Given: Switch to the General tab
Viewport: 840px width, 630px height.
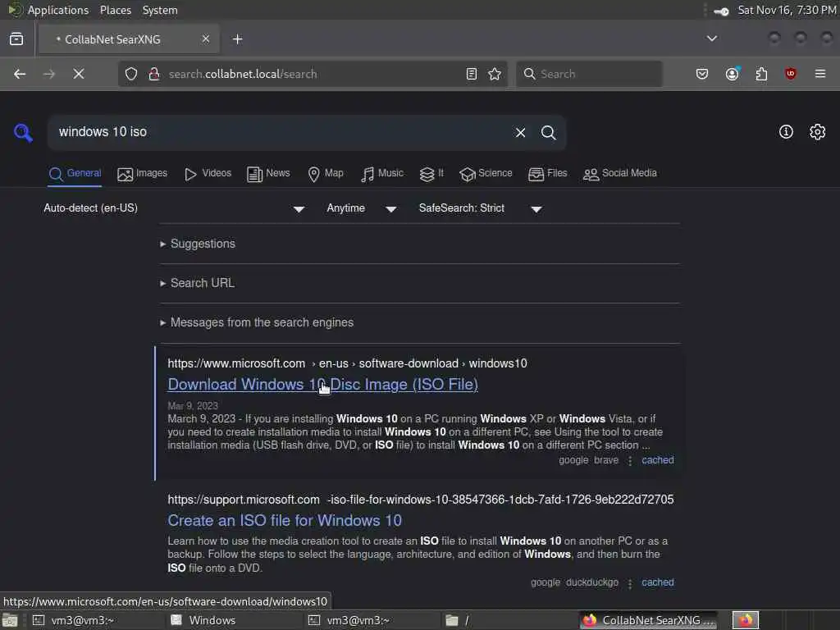Looking at the screenshot, I should click(x=75, y=174).
